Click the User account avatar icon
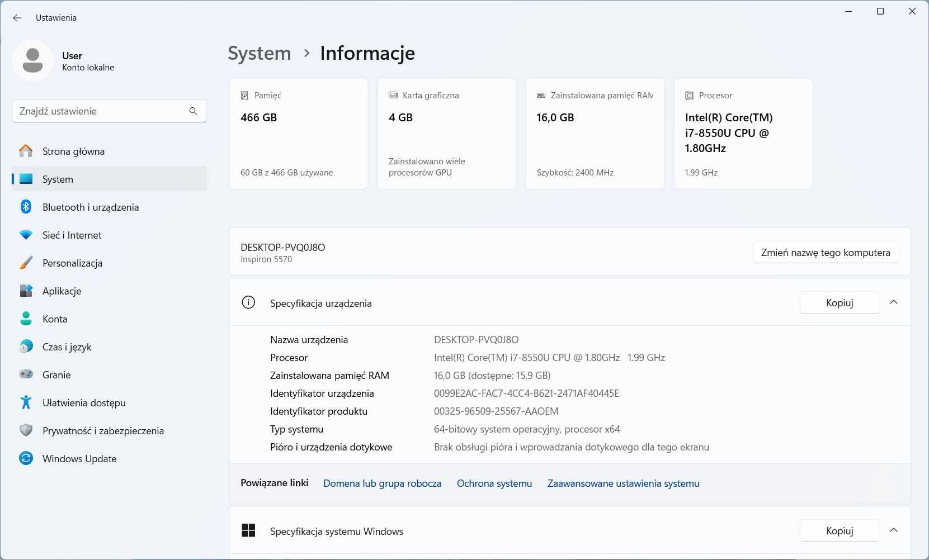Viewport: 929px width, 560px height. (32, 60)
